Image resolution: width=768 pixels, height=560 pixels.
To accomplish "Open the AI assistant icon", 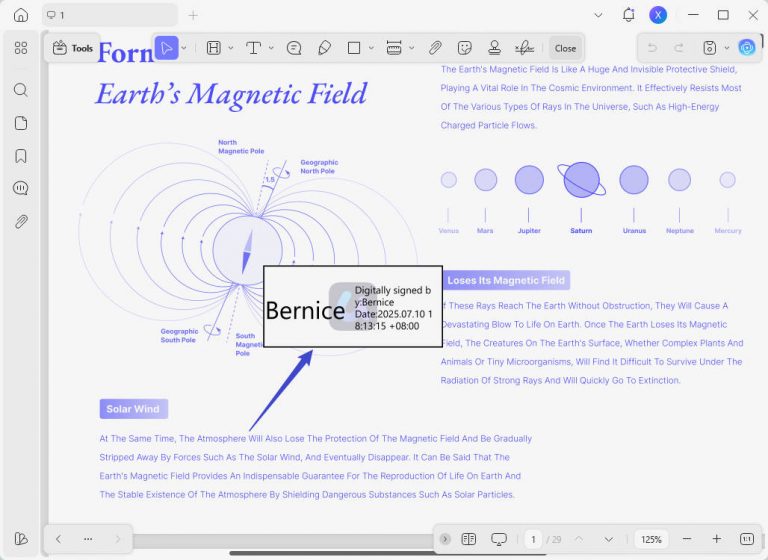I will click(x=746, y=48).
